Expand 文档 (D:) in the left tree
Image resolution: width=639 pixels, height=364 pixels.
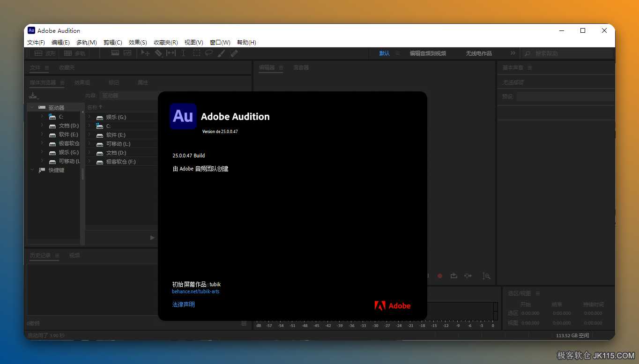coord(42,125)
